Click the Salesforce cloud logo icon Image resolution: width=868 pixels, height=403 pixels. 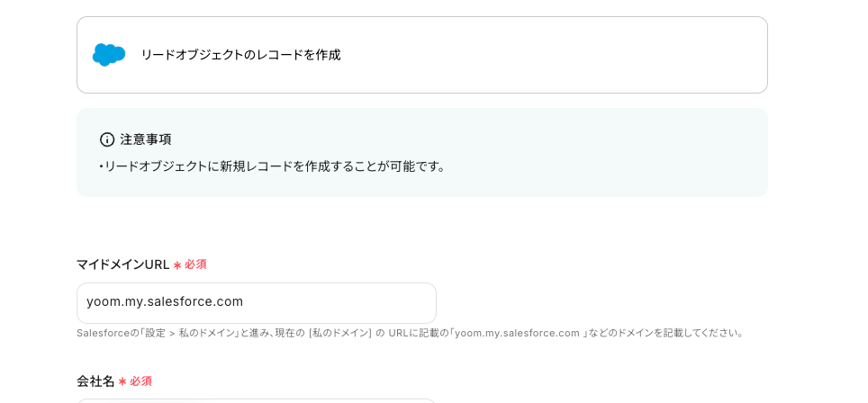pyautogui.click(x=109, y=54)
